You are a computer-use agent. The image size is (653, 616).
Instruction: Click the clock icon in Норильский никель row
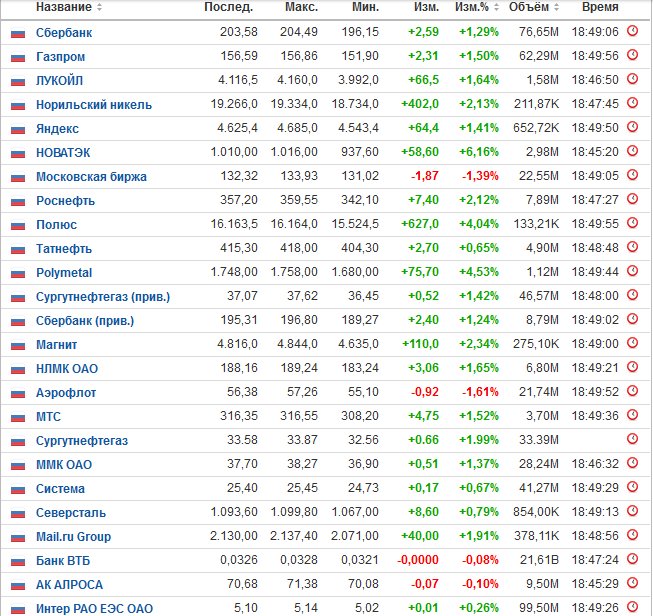click(632, 103)
